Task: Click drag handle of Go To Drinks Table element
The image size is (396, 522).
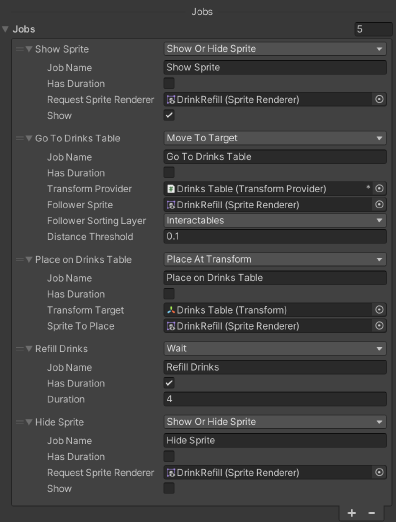Action: 20,138
